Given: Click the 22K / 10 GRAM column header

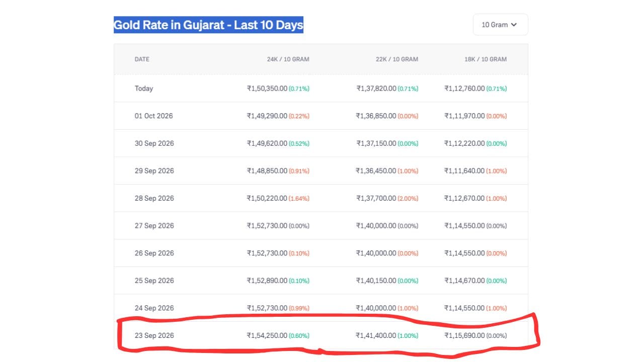Looking at the screenshot, I should 397,59.
